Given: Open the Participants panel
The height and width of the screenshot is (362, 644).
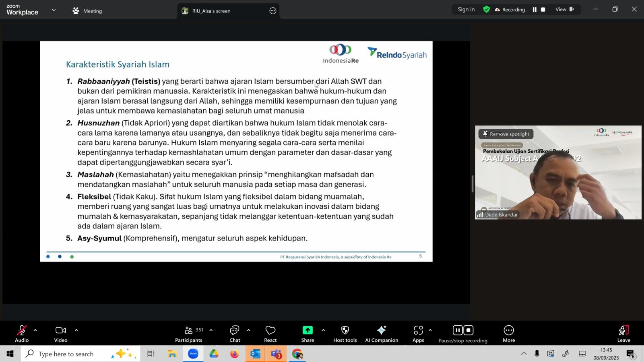Looking at the screenshot, I should [188, 333].
